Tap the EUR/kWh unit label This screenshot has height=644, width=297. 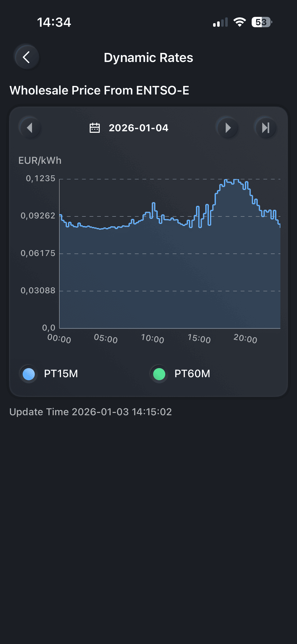[x=40, y=160]
